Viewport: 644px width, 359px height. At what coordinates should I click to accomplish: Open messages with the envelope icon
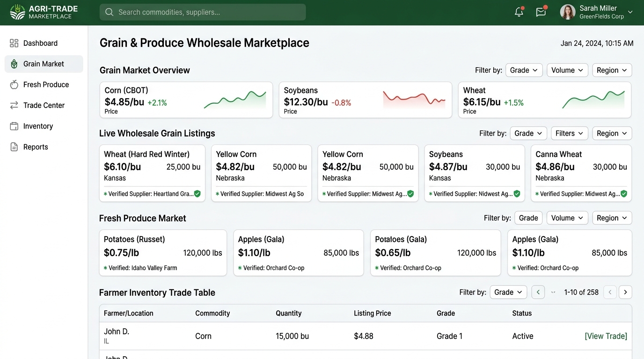[x=542, y=12]
